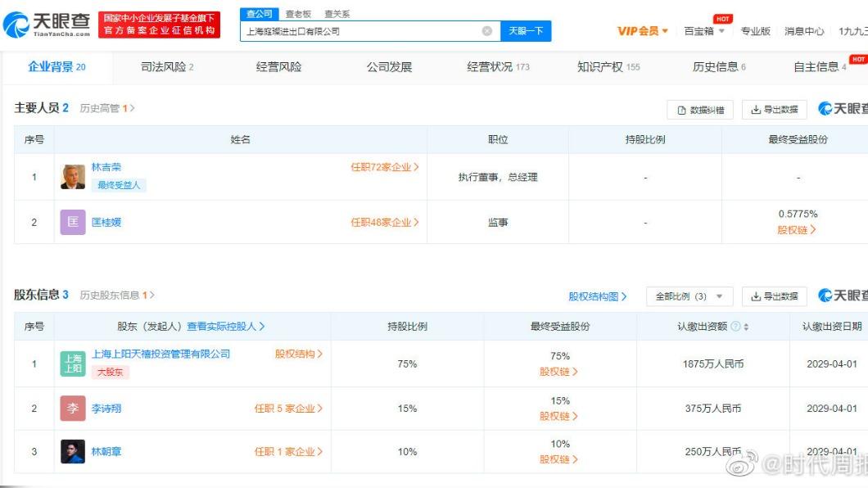Open 历史股东信息 link

pos(117,296)
